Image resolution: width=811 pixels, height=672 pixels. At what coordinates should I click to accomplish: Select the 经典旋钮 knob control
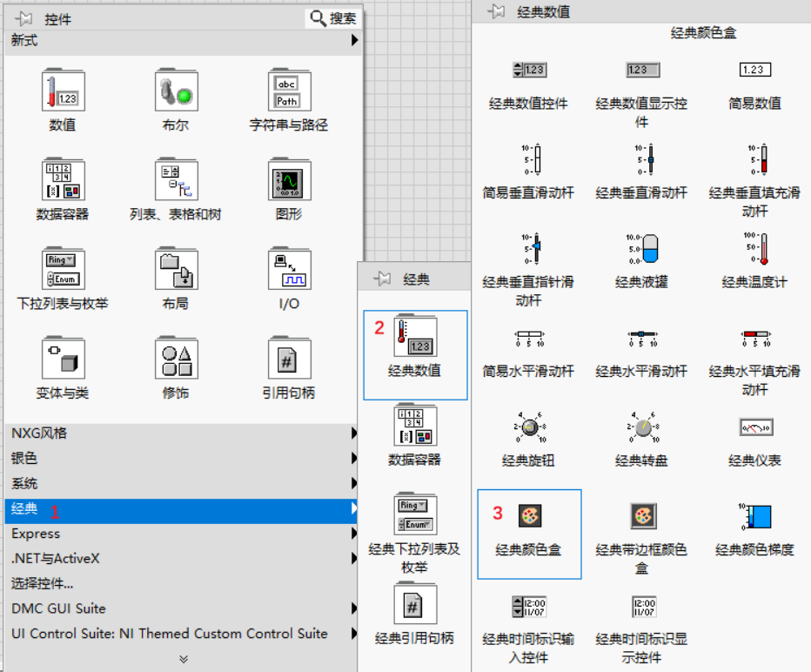click(529, 427)
